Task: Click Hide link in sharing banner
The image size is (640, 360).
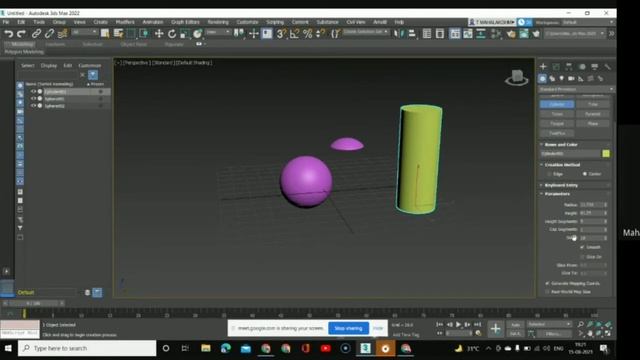Action: tap(378, 328)
